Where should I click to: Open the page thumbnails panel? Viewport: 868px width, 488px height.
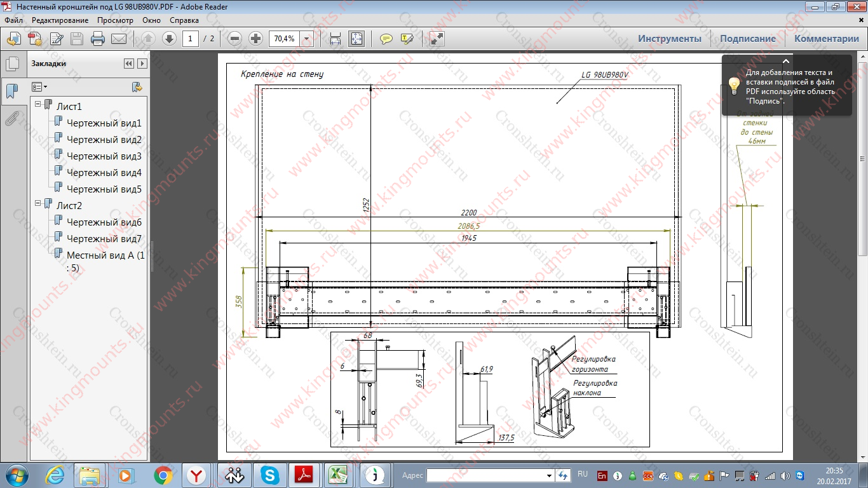click(x=12, y=64)
